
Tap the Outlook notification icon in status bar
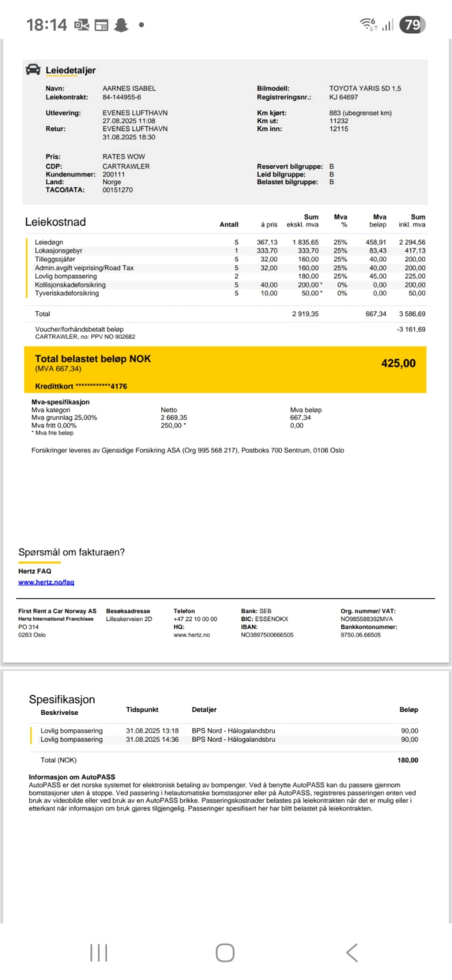tap(81, 25)
